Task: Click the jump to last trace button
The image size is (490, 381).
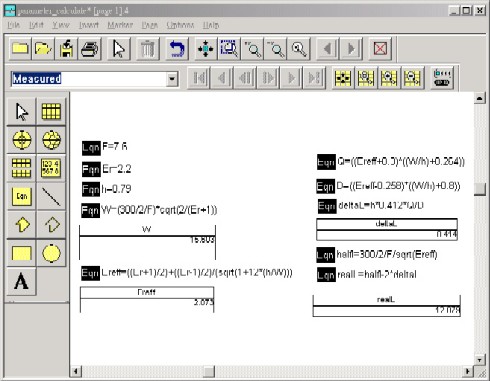Action: coord(314,78)
